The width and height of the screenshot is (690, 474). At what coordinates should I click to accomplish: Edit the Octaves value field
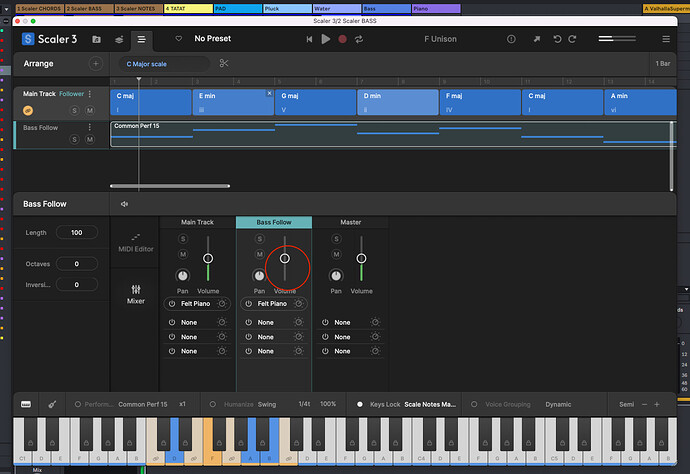point(77,264)
